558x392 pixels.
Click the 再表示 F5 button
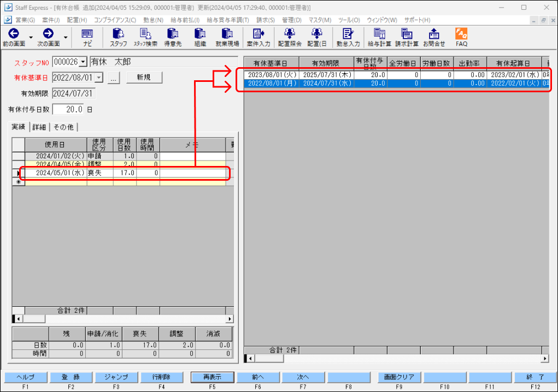[212, 377]
